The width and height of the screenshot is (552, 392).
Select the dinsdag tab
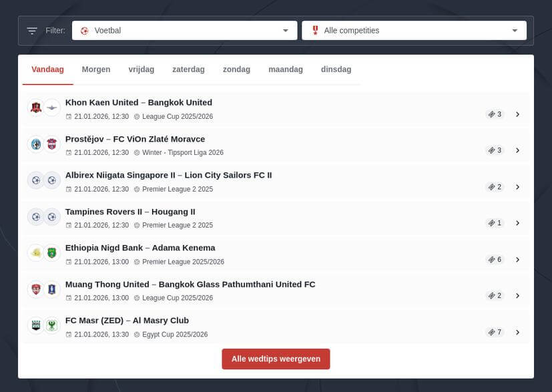tap(336, 69)
